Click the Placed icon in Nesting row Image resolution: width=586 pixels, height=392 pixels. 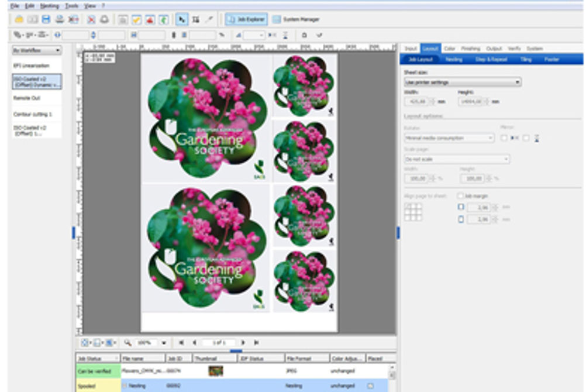(x=370, y=386)
